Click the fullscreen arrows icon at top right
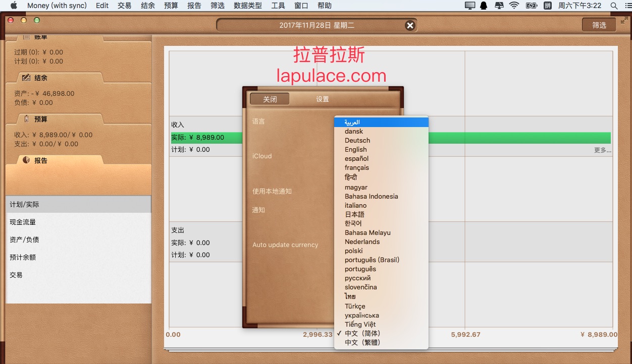This screenshot has height=364, width=632. click(x=625, y=21)
